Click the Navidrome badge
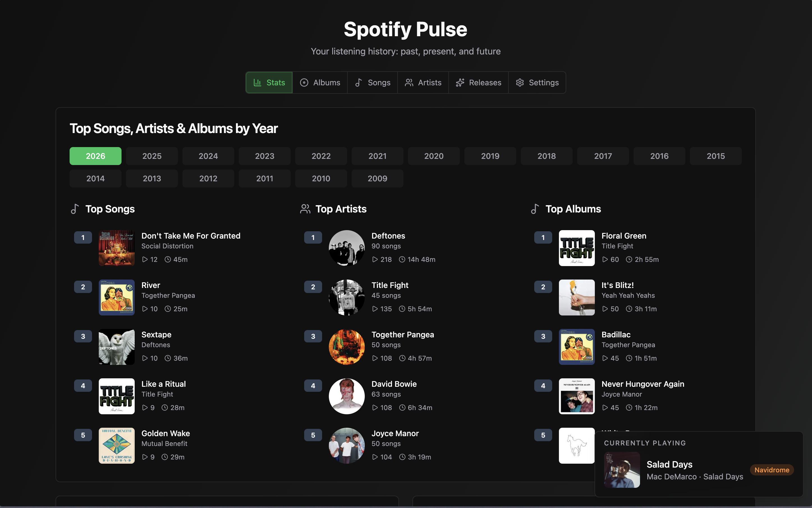The height and width of the screenshot is (508, 812). [x=771, y=470]
